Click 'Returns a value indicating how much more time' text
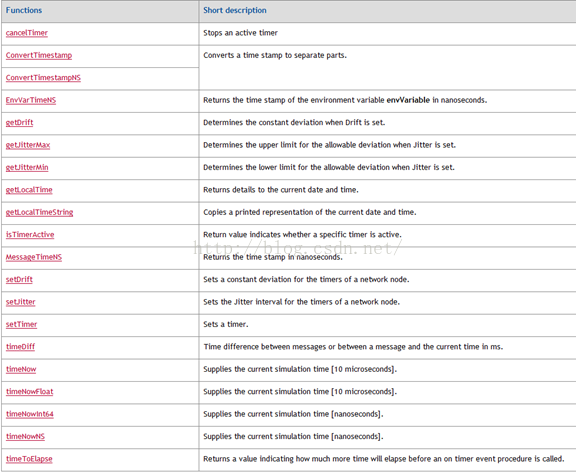The width and height of the screenshot is (576, 475). click(384, 458)
